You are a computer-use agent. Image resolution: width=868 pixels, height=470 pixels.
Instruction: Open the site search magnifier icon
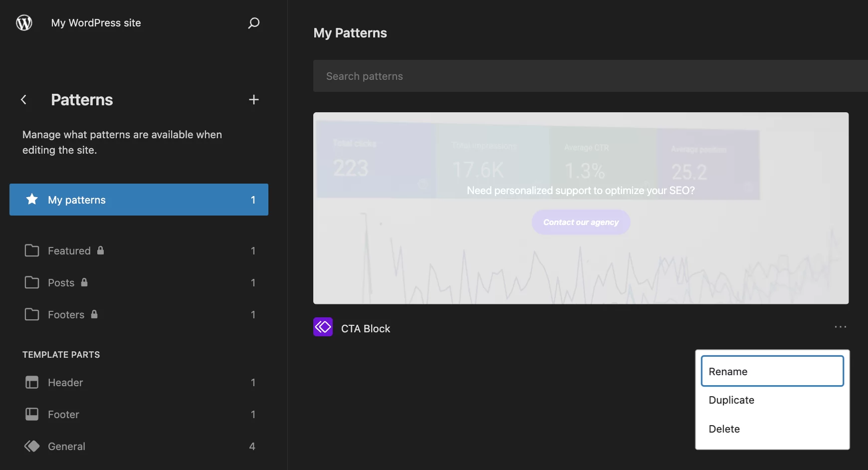tap(254, 23)
